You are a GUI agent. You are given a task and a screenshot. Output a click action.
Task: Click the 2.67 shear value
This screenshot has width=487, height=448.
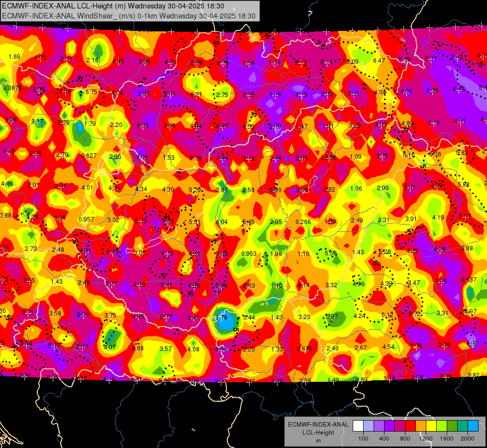[x=361, y=347]
